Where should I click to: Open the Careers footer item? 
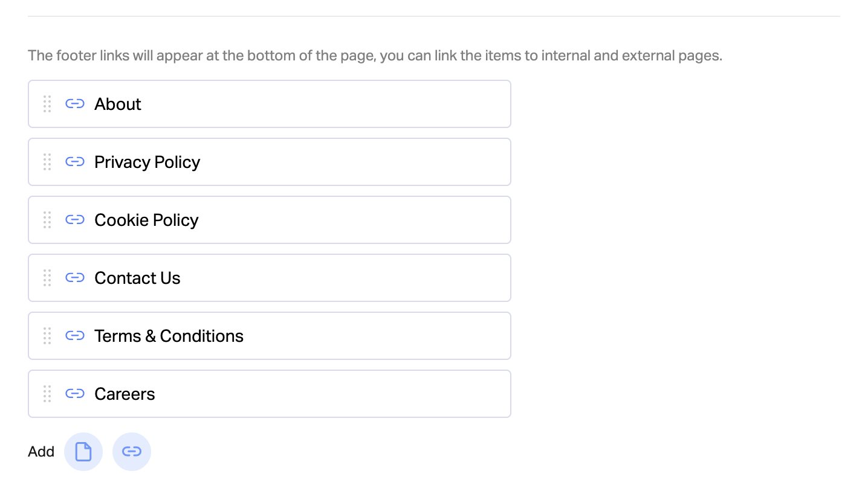tap(270, 394)
